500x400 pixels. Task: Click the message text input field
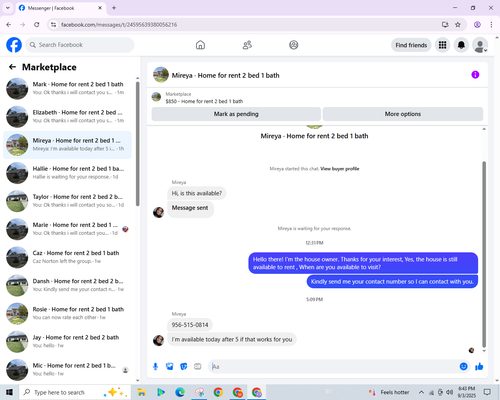333,367
